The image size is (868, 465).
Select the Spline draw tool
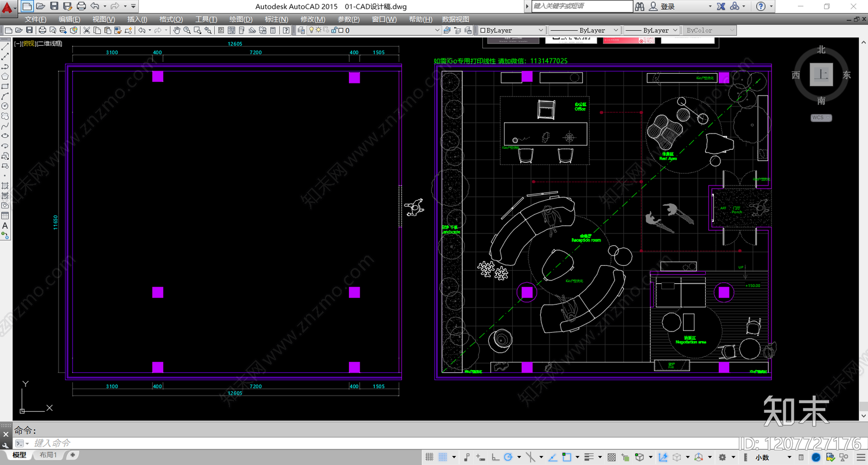5,126
